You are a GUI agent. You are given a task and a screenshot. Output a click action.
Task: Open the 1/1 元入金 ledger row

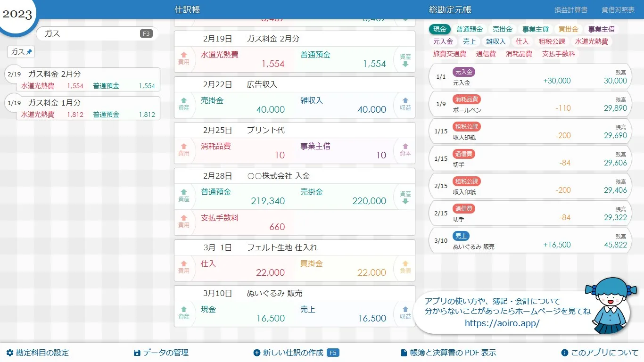[x=530, y=77]
